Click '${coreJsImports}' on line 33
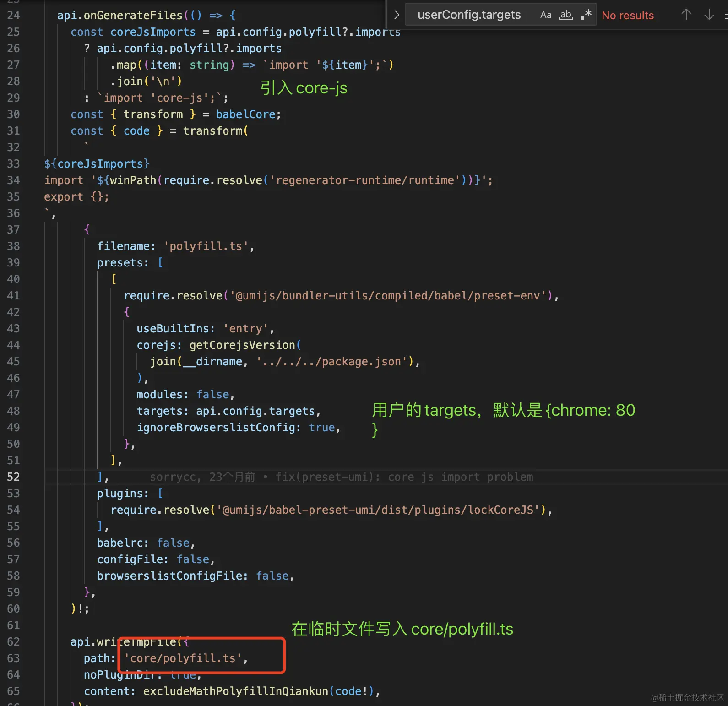The width and height of the screenshot is (728, 706). click(97, 164)
